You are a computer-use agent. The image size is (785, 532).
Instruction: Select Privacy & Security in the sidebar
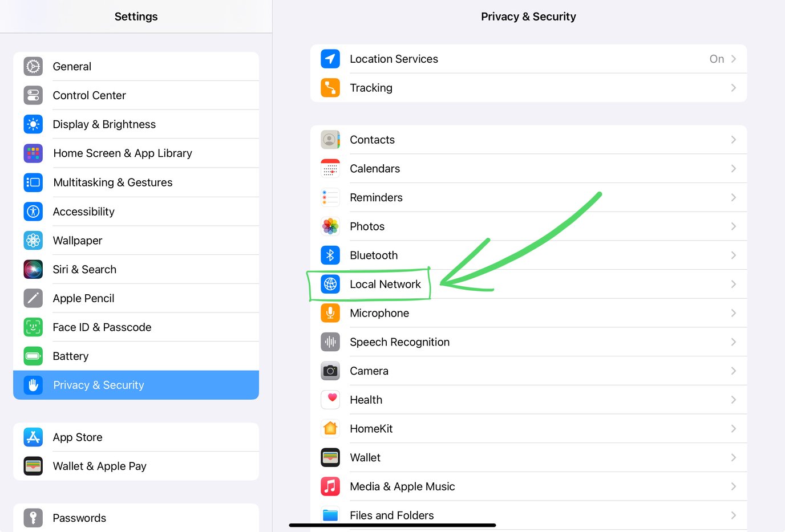click(136, 385)
